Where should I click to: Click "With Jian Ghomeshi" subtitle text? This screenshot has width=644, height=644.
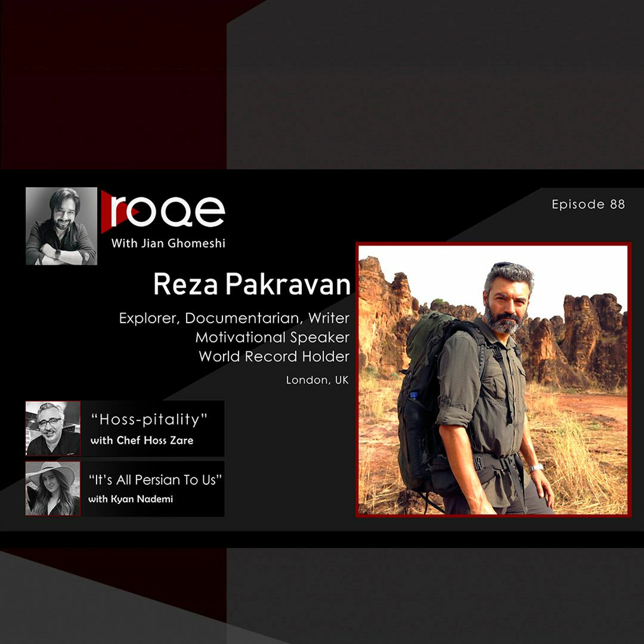pos(168,243)
